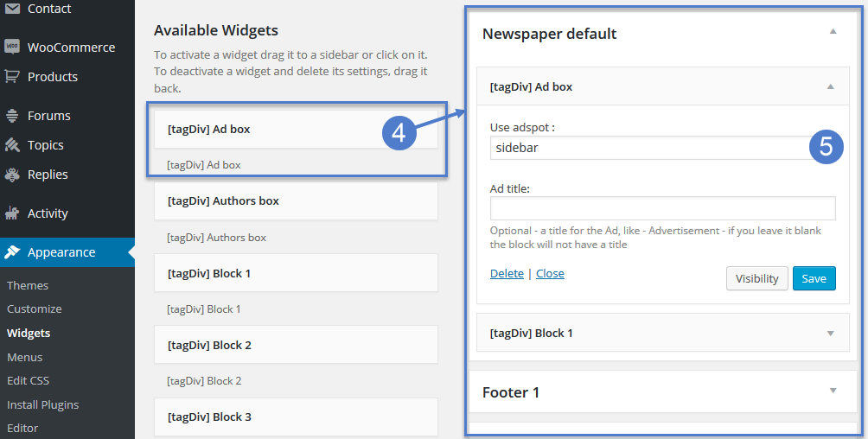Screen dimensions: 868x439
Task: Open Edit CSS submenu item
Action: click(29, 380)
